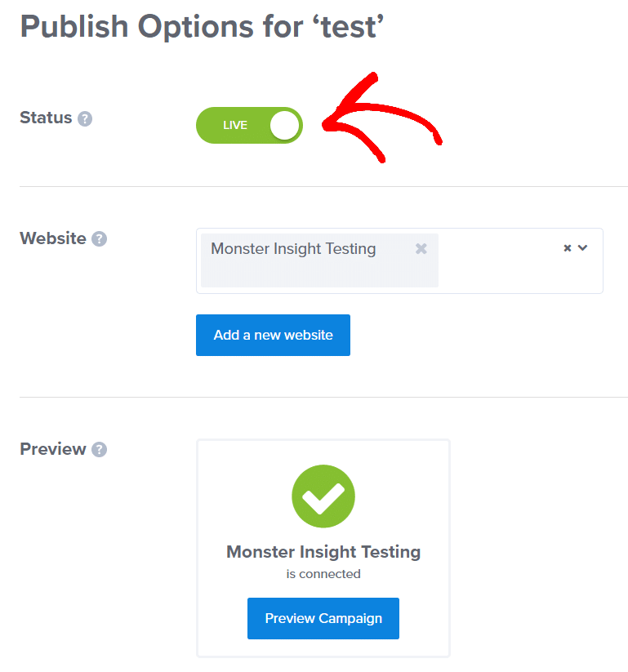628x672 pixels.
Task: Toggle the campaign status switch off
Action: 249,125
